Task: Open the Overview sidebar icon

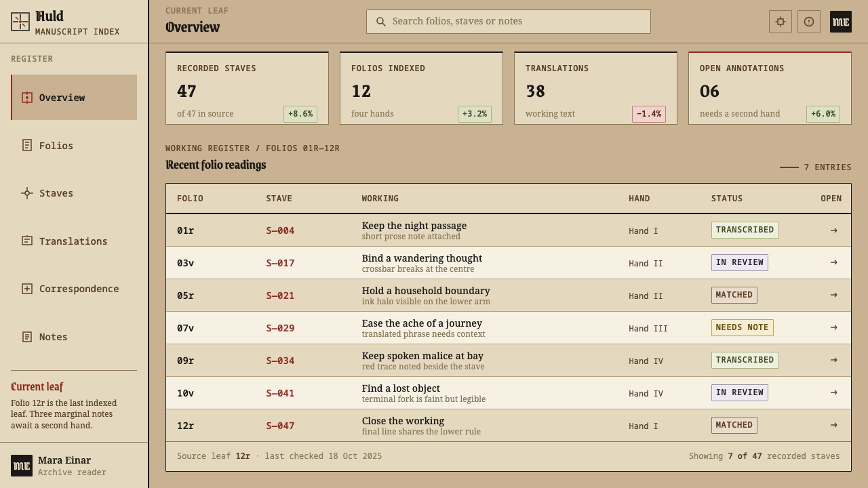Action: [27, 98]
